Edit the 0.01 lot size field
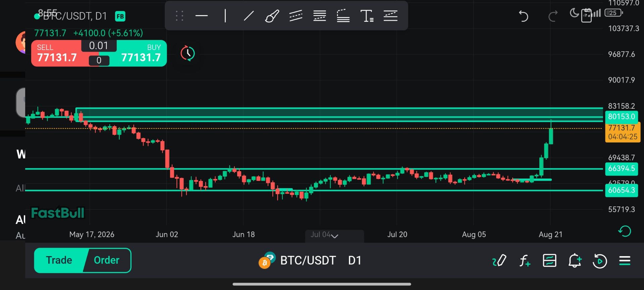Image resolution: width=644 pixels, height=290 pixels. [99, 46]
